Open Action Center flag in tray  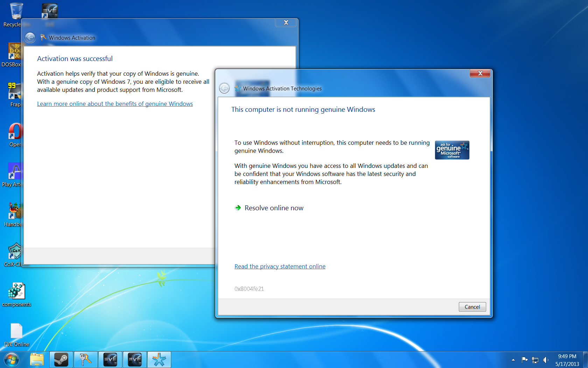pyautogui.click(x=524, y=360)
